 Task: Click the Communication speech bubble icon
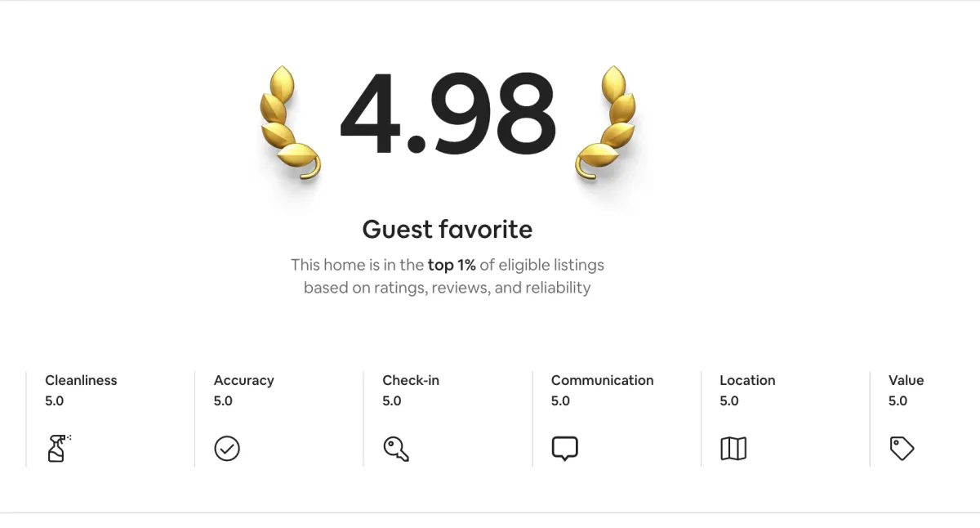tap(564, 449)
